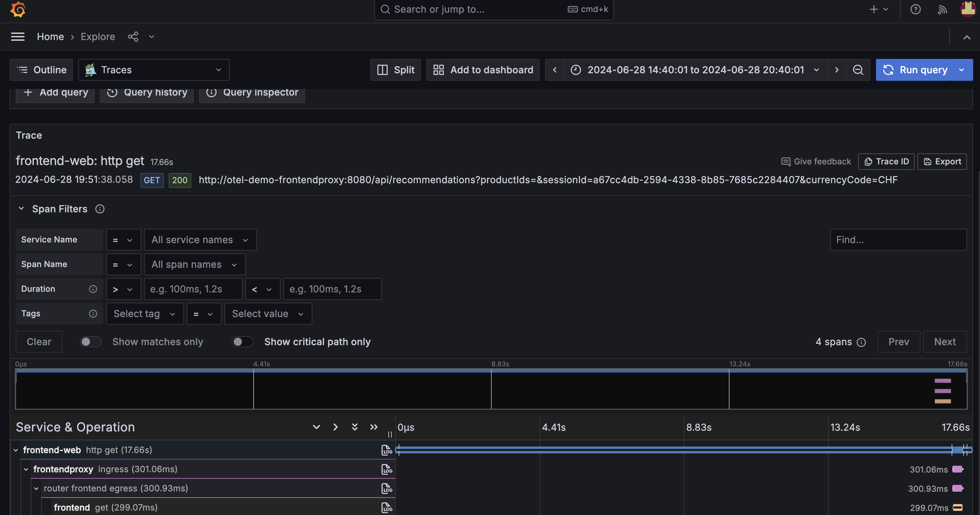This screenshot has width=980, height=515.
Task: Show the Tags filter info icon
Action: [93, 314]
